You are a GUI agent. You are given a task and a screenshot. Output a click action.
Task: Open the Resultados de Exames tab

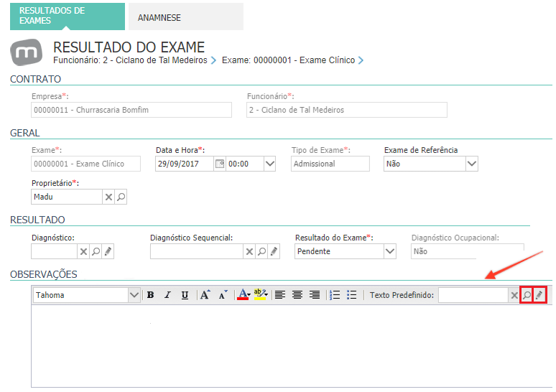[68, 17]
